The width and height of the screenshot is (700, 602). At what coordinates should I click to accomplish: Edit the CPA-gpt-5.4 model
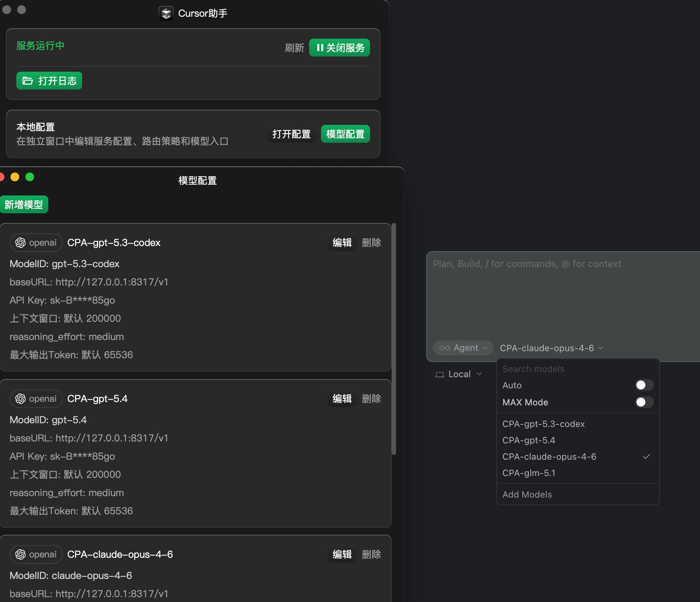tap(342, 399)
